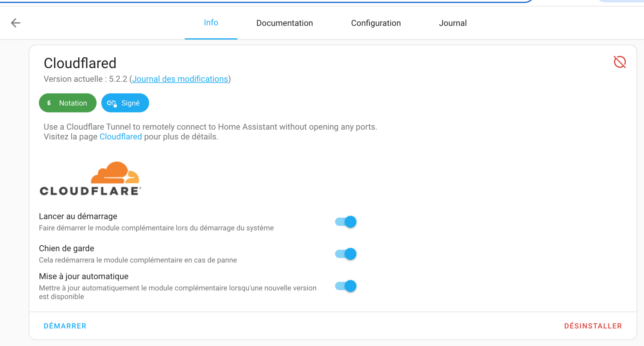Follow the Cloudflared page link in description
Image resolution: width=644 pixels, height=346 pixels.
(121, 136)
